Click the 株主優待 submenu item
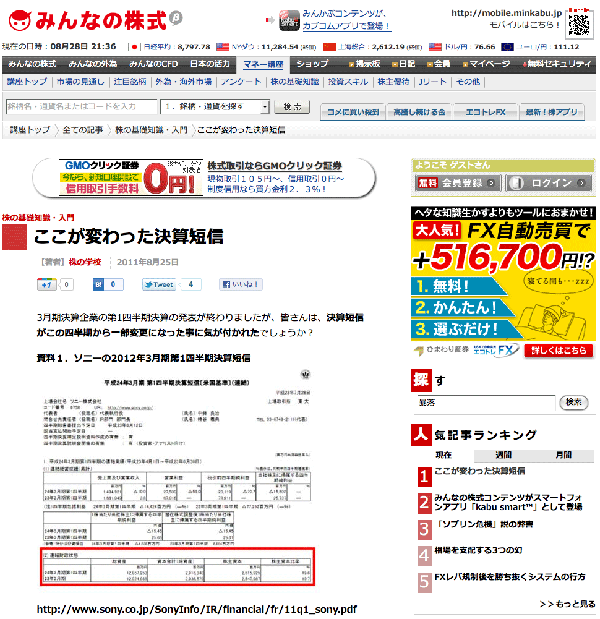The width and height of the screenshot is (600, 619). (x=389, y=82)
